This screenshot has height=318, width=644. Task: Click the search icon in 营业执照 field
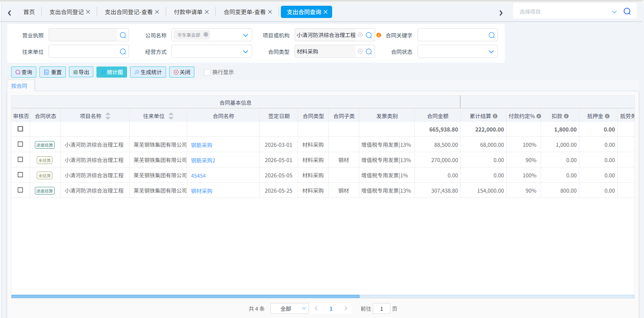(123, 35)
